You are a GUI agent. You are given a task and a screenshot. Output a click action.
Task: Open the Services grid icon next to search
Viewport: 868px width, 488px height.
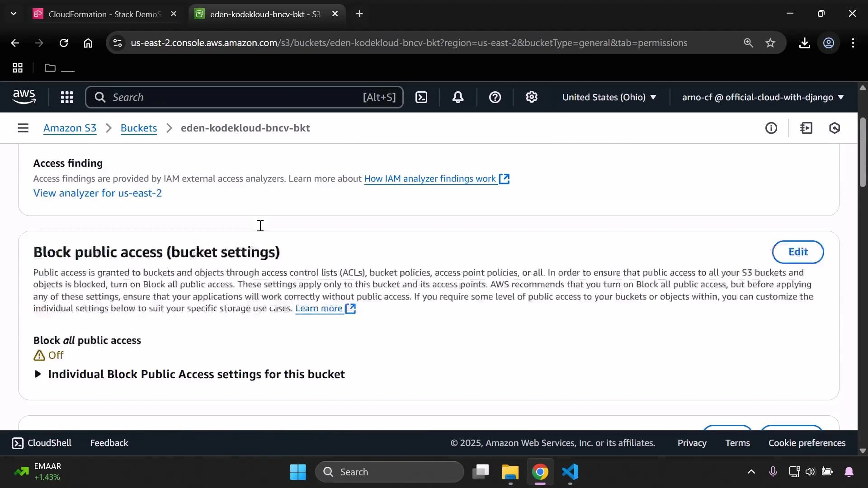coord(67,97)
